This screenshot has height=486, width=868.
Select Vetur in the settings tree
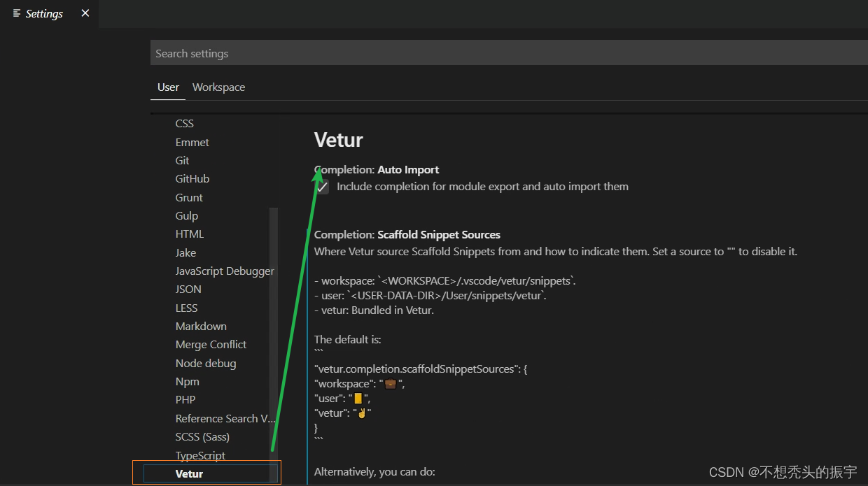point(189,473)
